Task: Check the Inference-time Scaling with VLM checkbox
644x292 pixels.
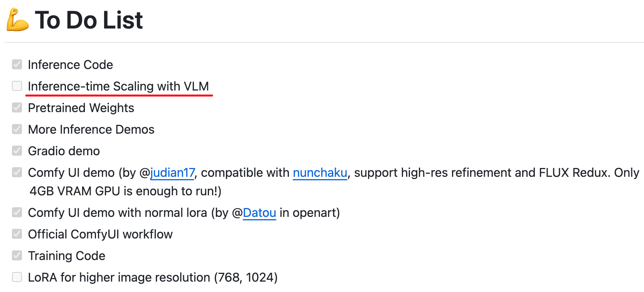Action: [17, 86]
